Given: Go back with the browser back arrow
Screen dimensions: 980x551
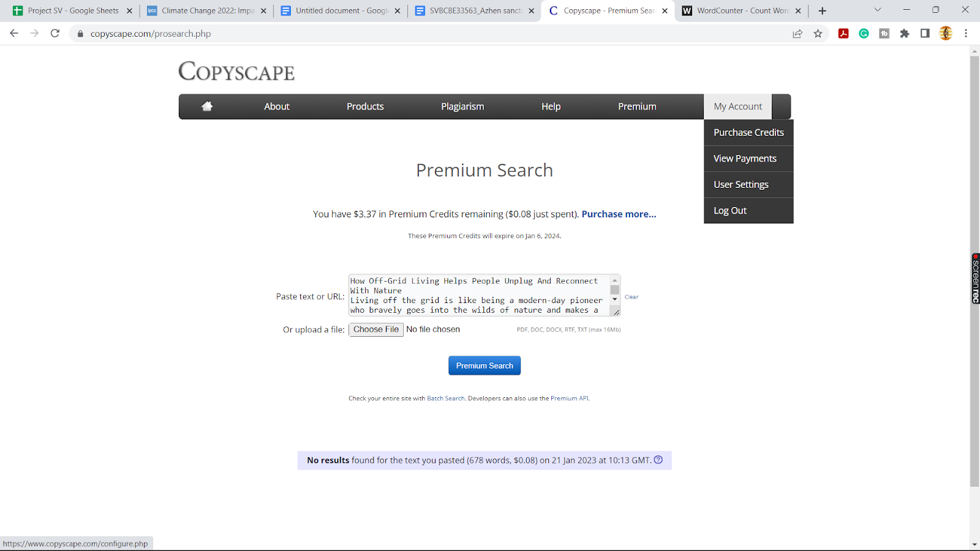Looking at the screenshot, I should (x=14, y=34).
